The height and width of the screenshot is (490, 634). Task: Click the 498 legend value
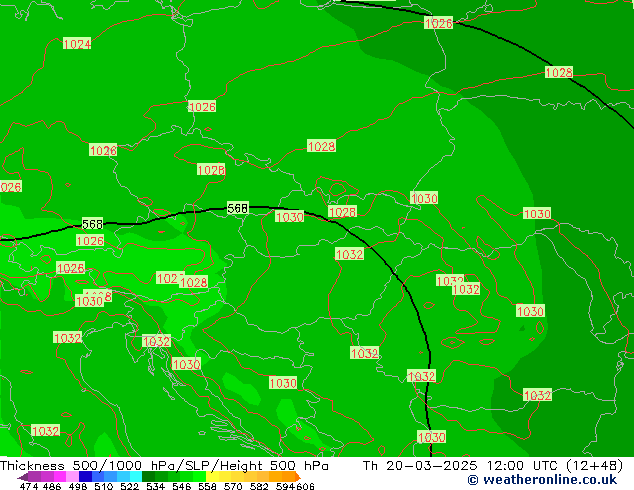(x=78, y=486)
